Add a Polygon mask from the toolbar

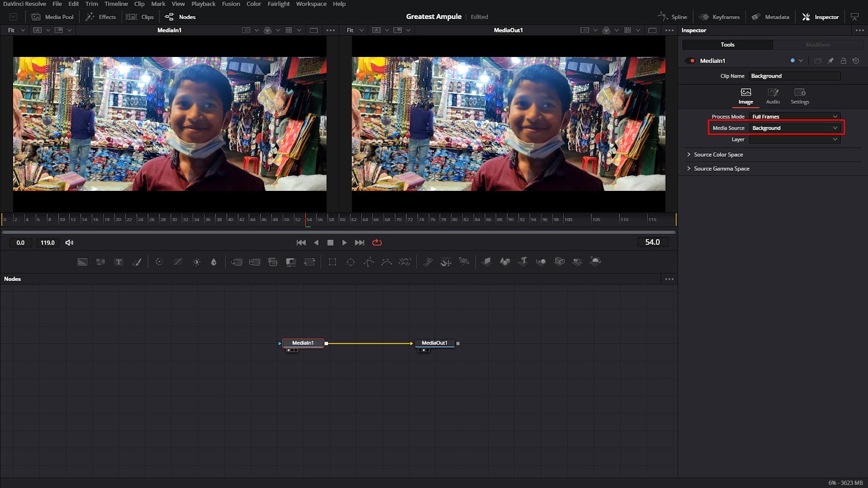pyautogui.click(x=368, y=262)
